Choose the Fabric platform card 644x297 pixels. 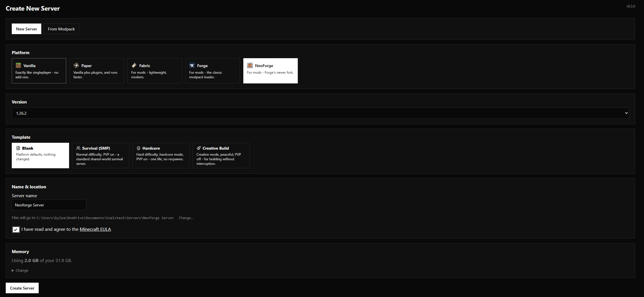click(155, 71)
